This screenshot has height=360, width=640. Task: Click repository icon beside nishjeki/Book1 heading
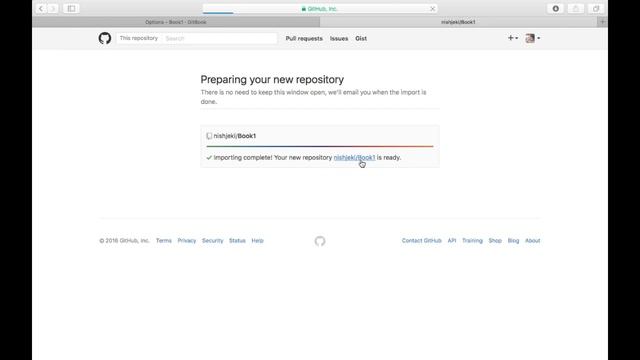[x=209, y=136]
